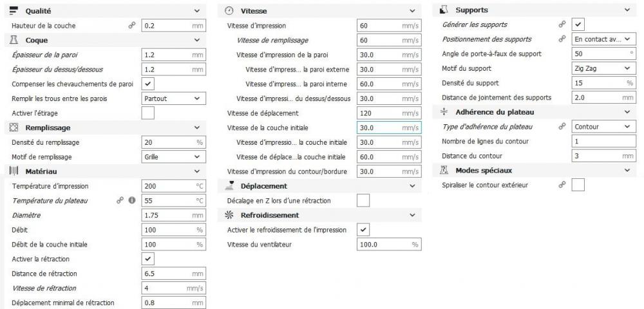Click the link icon beside Température du plateau
The height and width of the screenshot is (309, 644).
point(120,201)
